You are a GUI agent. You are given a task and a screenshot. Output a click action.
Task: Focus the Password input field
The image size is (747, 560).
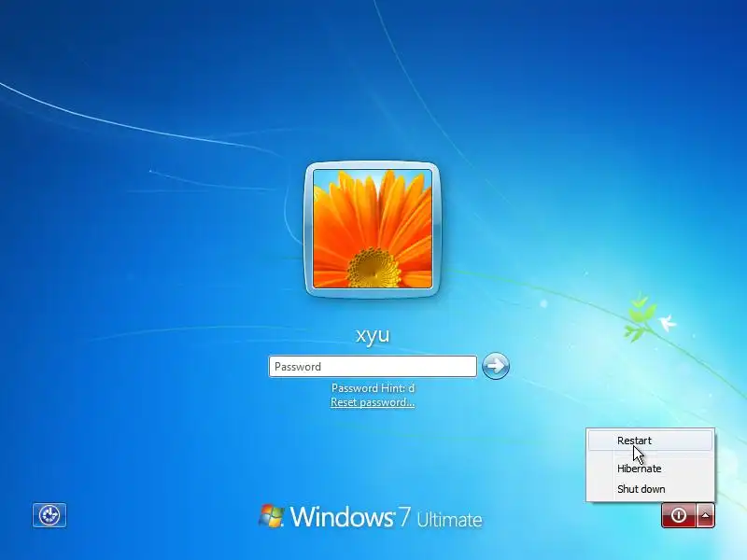tap(373, 366)
